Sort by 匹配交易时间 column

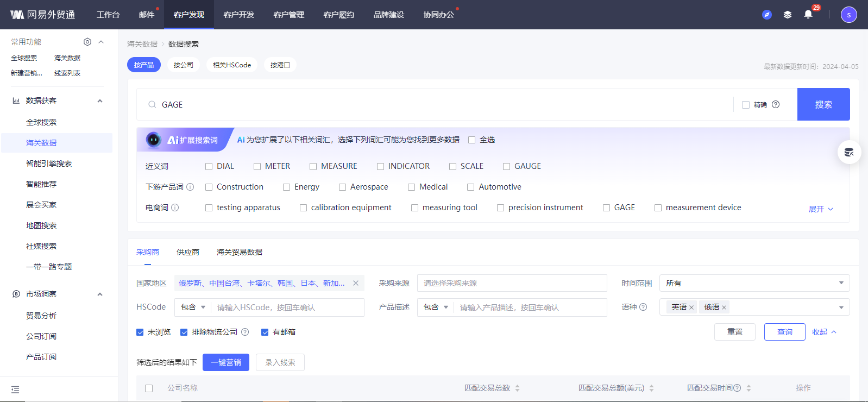(x=749, y=388)
